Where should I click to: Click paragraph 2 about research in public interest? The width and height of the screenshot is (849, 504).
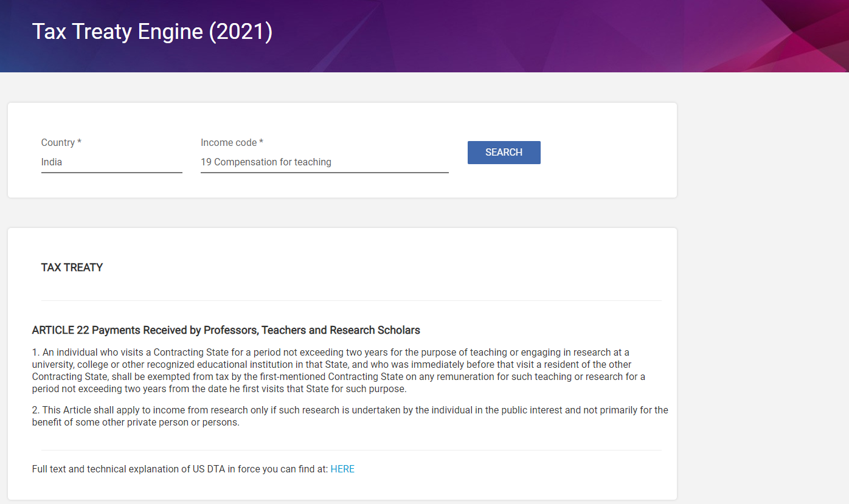[x=350, y=416]
